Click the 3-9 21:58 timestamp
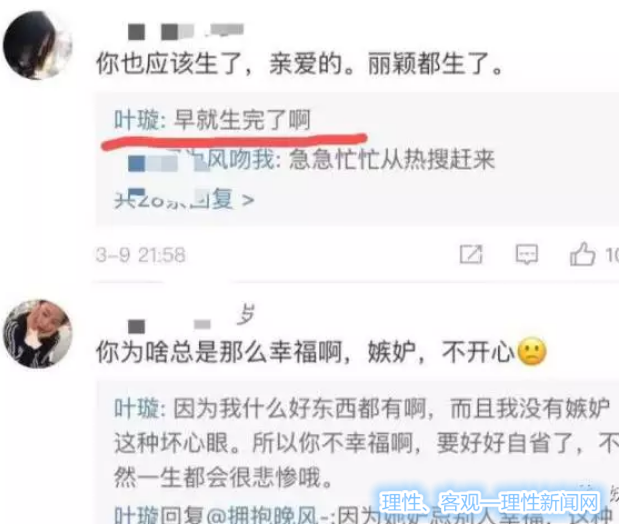The height and width of the screenshot is (528, 619). 141,255
